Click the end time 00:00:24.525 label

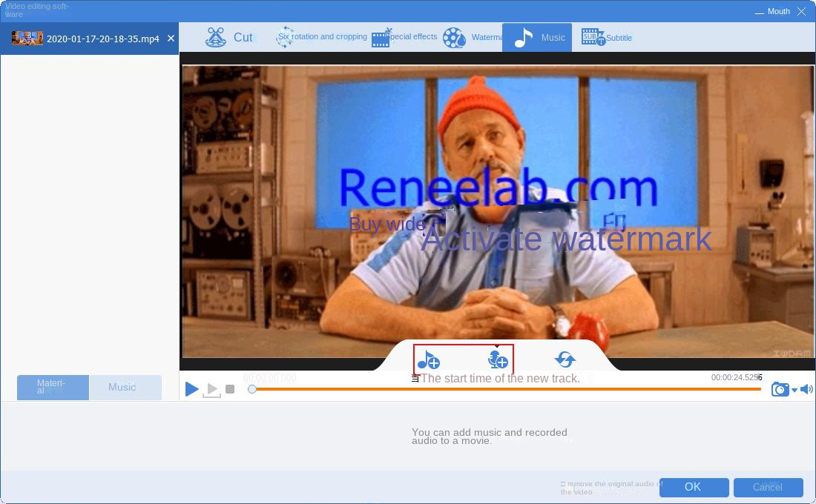737,377
